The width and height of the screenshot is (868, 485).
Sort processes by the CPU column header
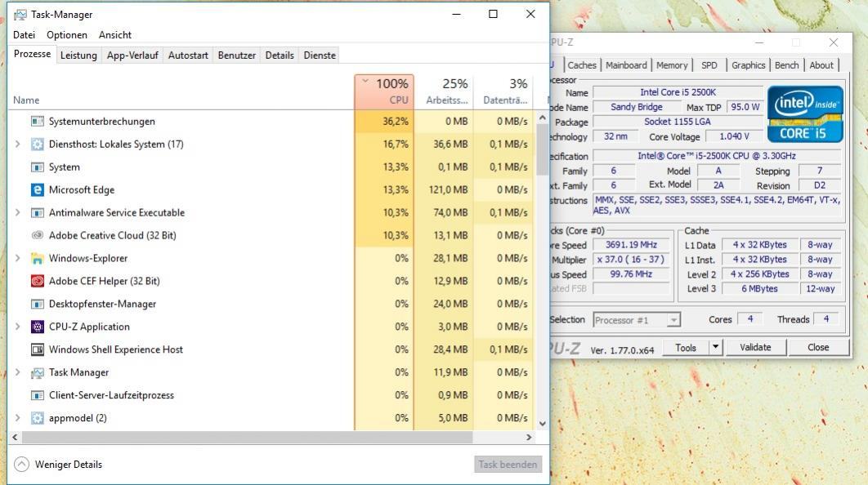(384, 91)
